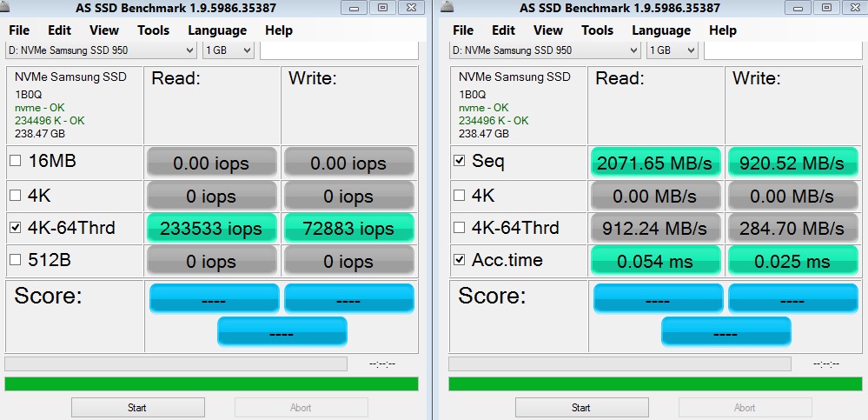868x420 pixels.
Task: Open Help menu in right benchmark window
Action: coord(722,30)
